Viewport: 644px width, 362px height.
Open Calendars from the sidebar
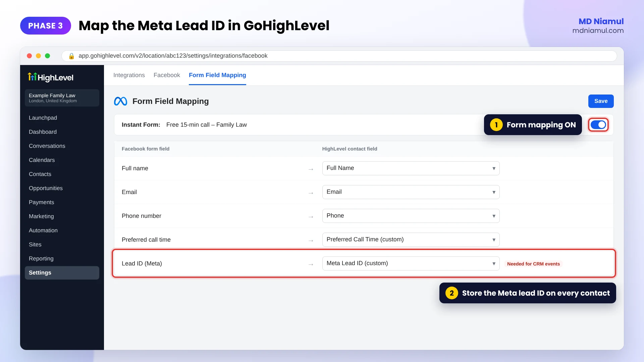62,160
